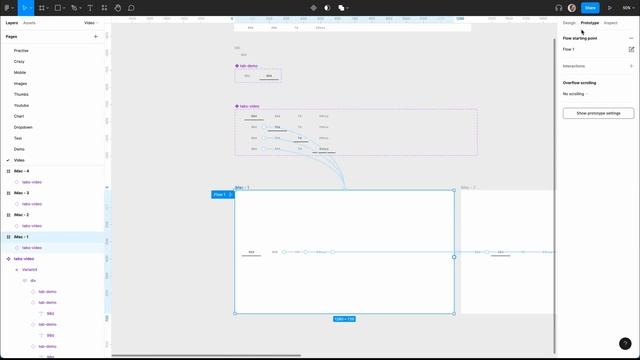
Task: Click the Flow 1 name in panel
Action: (569, 49)
